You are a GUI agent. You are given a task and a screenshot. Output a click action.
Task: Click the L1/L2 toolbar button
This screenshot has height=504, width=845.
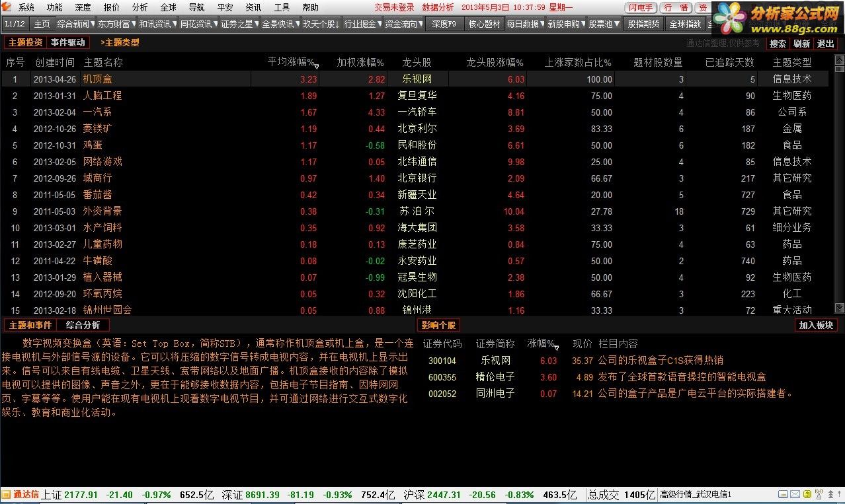(x=15, y=24)
